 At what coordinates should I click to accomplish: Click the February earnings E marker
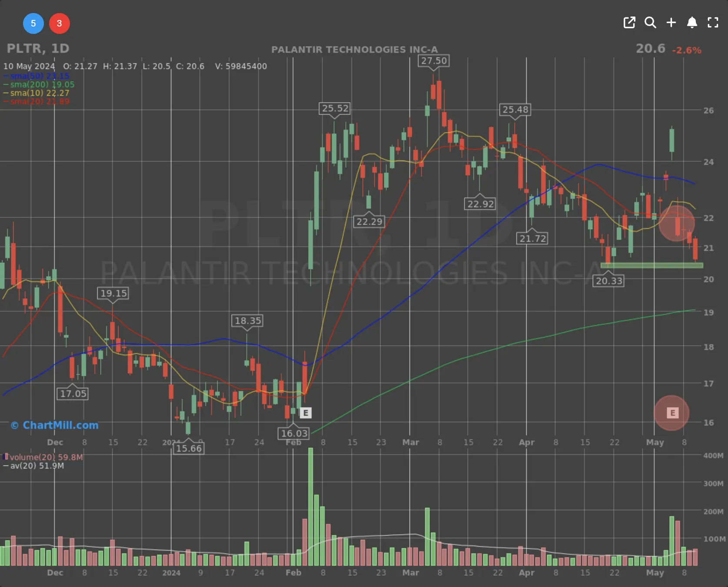pyautogui.click(x=306, y=413)
